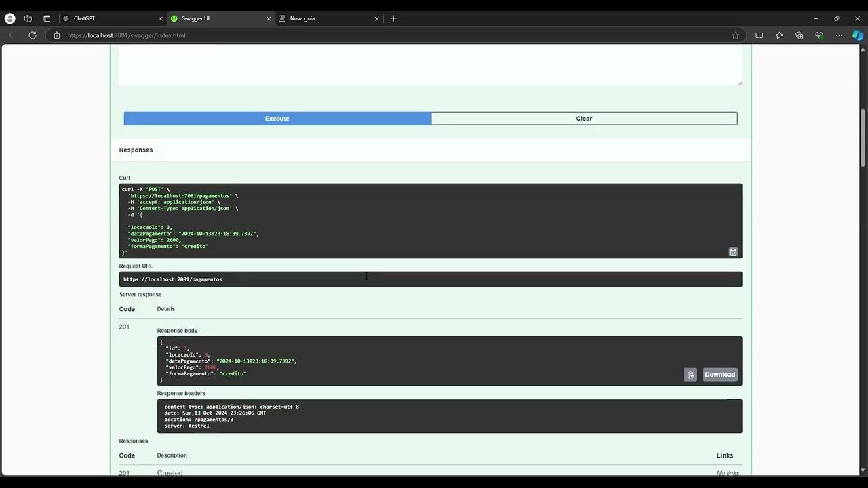This screenshot has height=488, width=868.
Task: Click inside the request body textarea
Action: pos(431,66)
